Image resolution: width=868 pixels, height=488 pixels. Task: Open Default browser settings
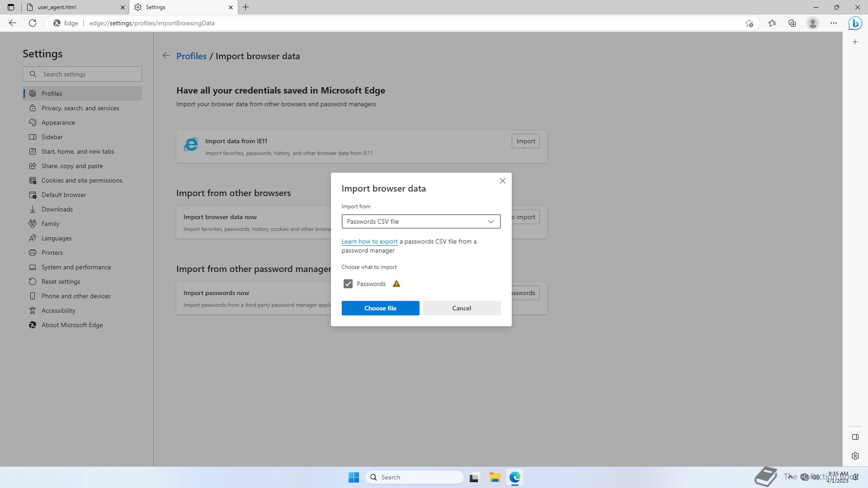point(82,195)
